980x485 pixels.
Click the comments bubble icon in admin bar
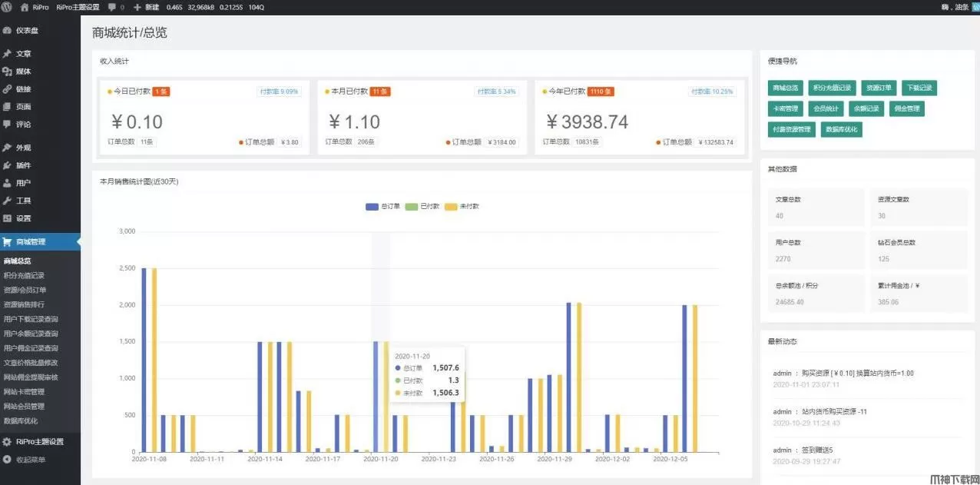coord(113,7)
